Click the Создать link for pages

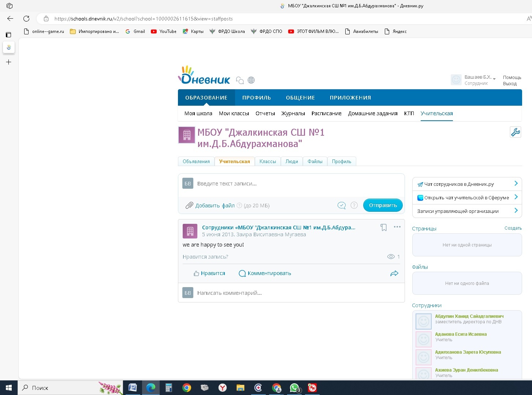coord(513,228)
